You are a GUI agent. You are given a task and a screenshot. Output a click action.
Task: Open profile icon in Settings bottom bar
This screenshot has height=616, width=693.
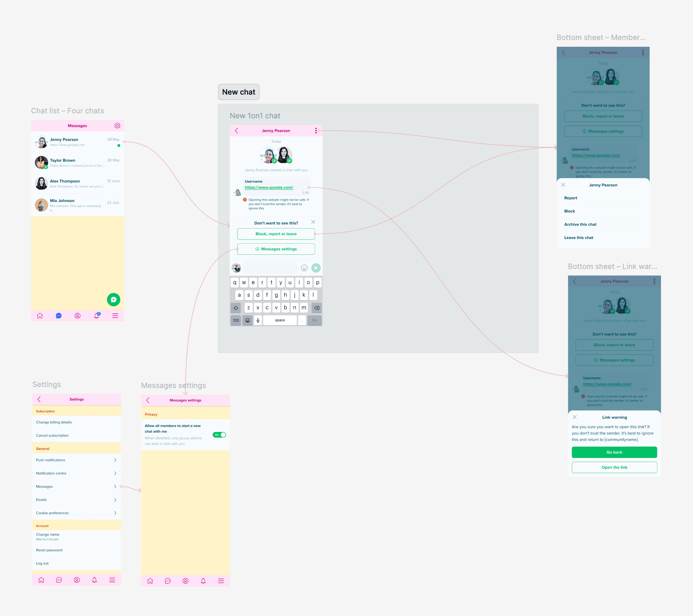[77, 580]
